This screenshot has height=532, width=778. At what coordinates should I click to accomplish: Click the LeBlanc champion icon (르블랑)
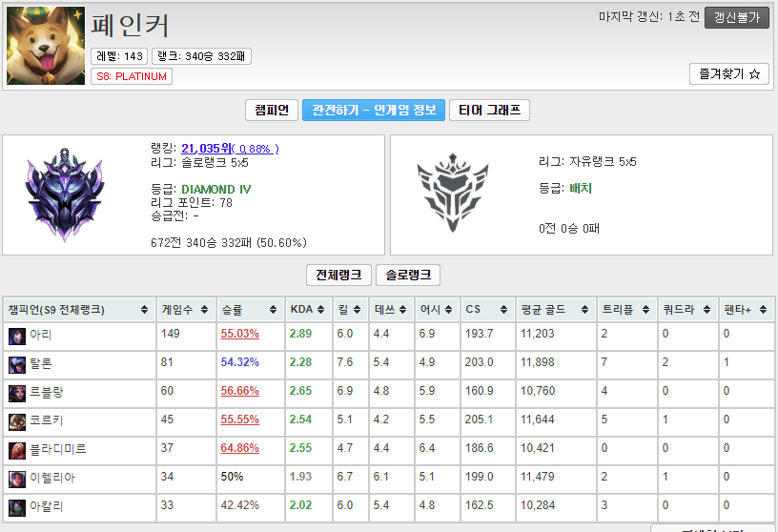click(17, 394)
